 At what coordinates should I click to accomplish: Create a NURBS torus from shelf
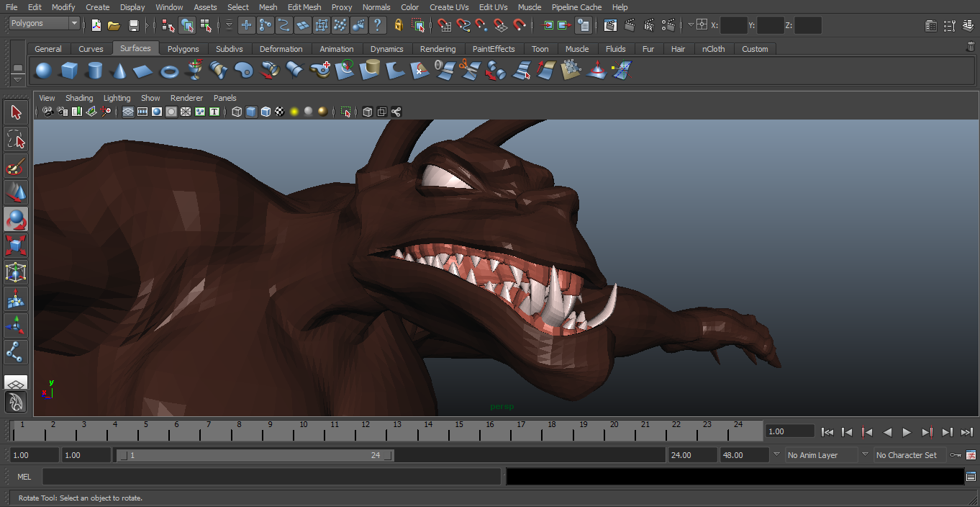point(169,71)
